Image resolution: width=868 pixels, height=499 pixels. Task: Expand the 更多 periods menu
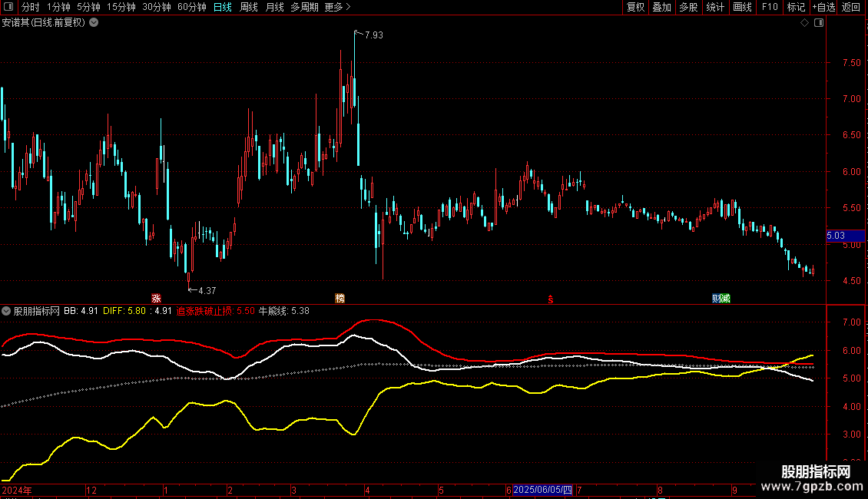click(337, 7)
